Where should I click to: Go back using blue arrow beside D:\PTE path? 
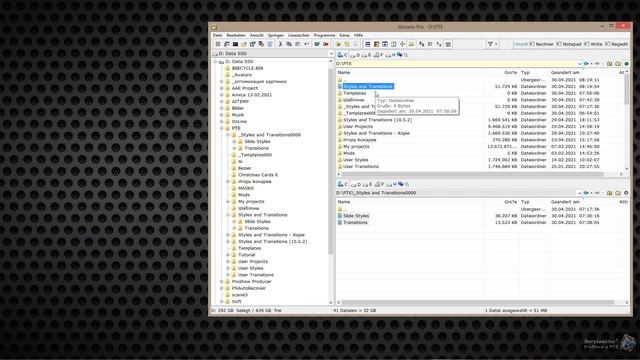pyautogui.click(x=586, y=64)
